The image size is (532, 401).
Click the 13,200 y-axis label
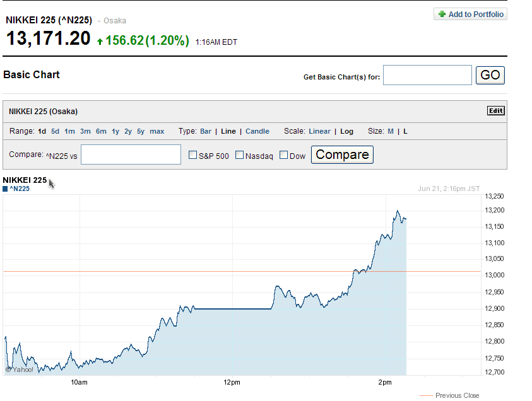[494, 210]
